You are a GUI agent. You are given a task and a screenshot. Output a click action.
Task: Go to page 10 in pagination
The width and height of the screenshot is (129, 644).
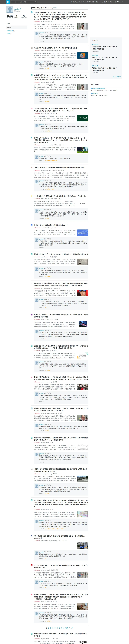(64, 628)
